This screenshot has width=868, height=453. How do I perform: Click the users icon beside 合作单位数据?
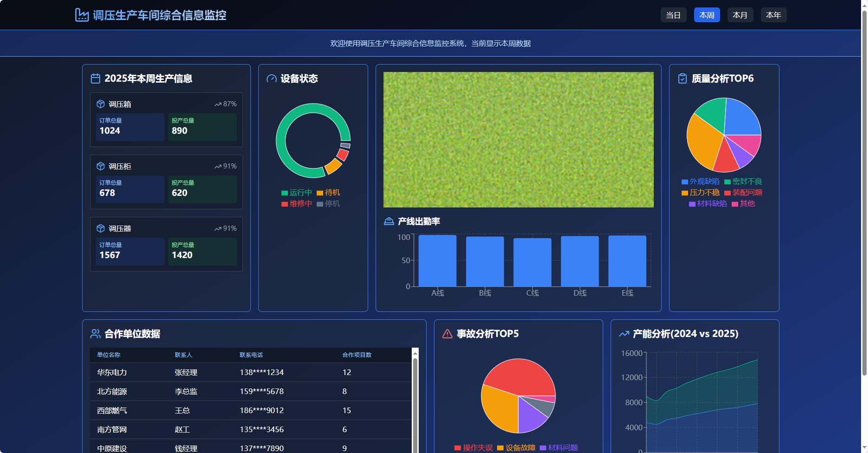point(96,334)
